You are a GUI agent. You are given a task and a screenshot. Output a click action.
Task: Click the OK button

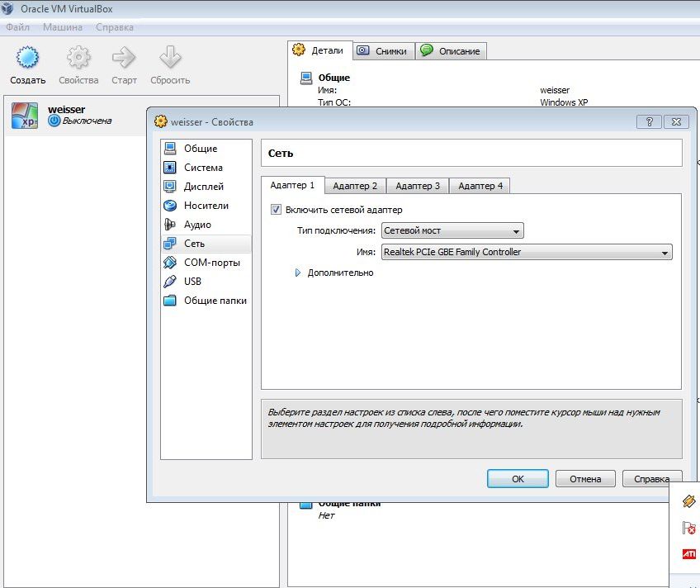coord(518,479)
